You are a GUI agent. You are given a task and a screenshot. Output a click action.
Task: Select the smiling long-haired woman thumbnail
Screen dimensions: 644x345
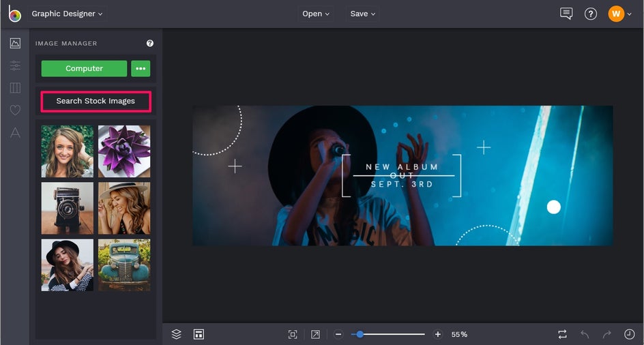[x=68, y=151]
